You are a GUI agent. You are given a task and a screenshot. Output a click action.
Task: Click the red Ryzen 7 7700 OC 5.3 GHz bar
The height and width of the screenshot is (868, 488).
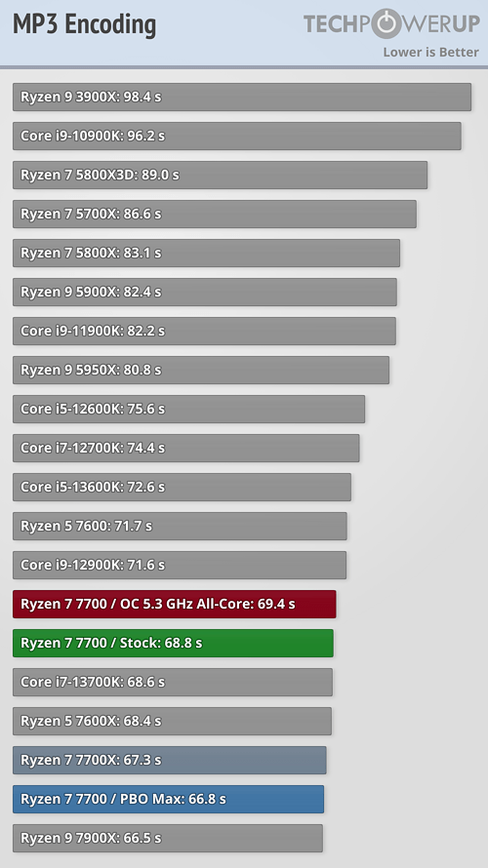tap(175, 604)
